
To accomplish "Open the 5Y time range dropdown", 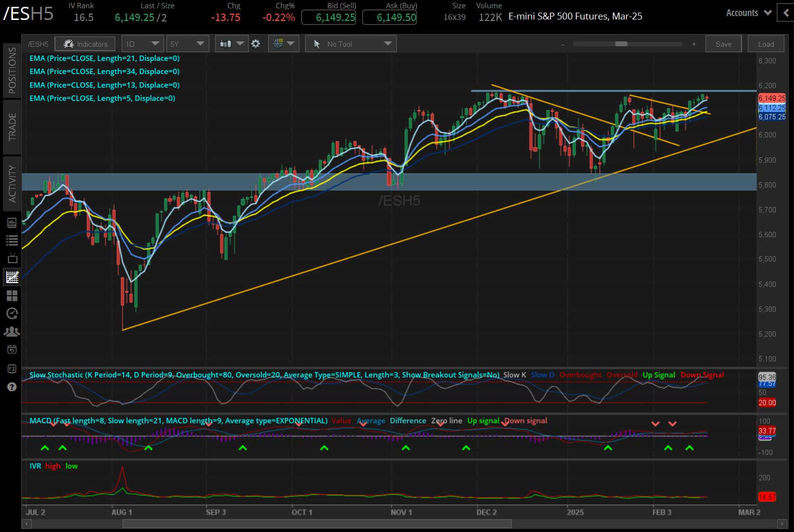I will (188, 43).
